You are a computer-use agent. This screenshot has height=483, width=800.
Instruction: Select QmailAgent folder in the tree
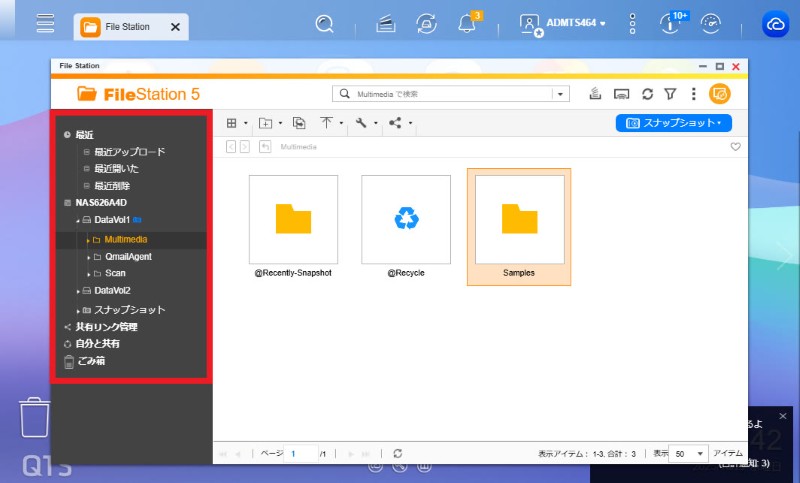pos(127,256)
